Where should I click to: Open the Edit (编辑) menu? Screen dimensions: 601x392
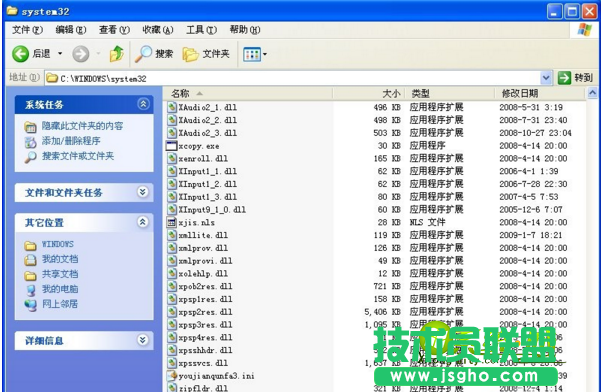point(71,30)
